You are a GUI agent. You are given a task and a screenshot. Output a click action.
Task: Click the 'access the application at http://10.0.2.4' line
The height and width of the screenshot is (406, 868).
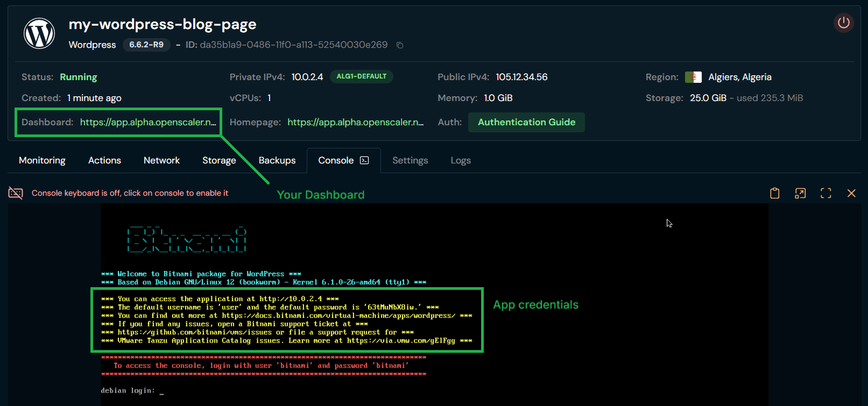220,299
